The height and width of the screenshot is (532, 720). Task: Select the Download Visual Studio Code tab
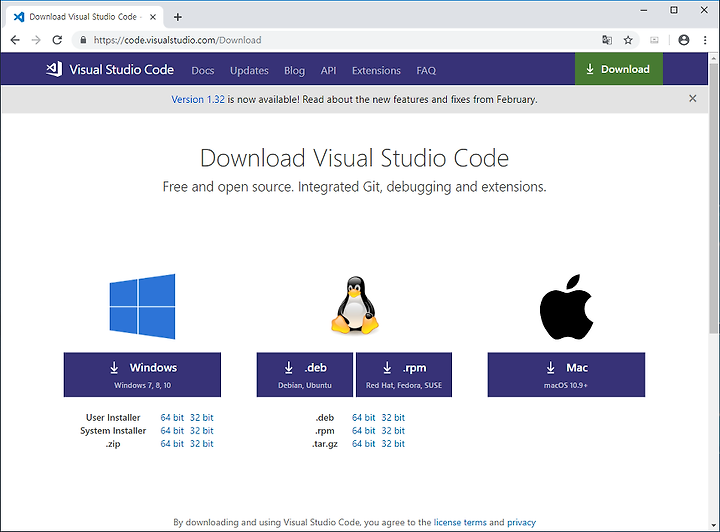pyautogui.click(x=85, y=17)
